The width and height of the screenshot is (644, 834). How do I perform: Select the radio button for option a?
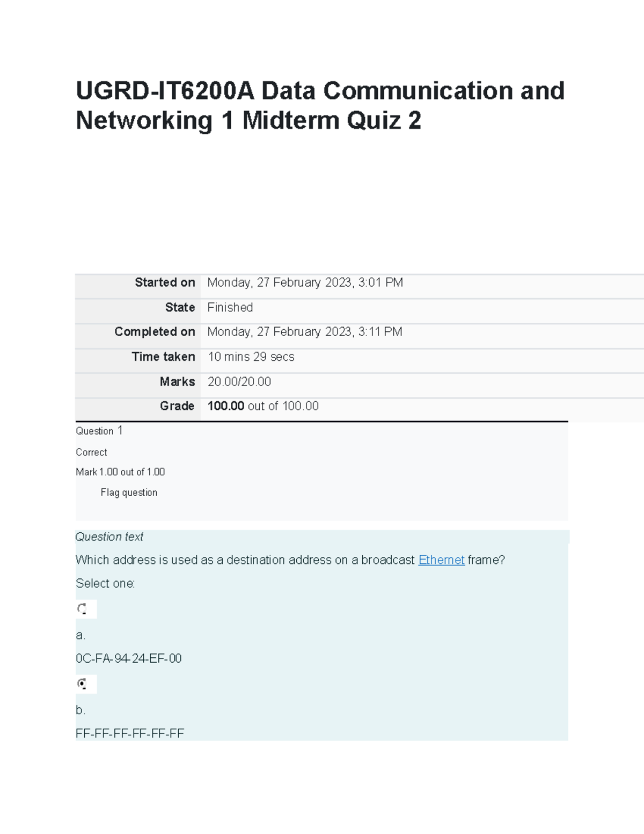tap(82, 609)
